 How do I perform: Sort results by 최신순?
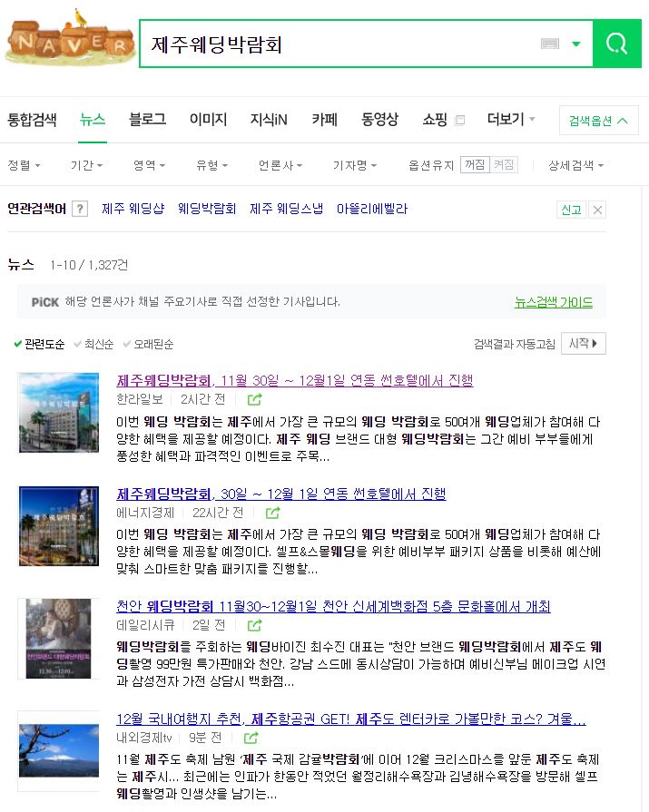pyautogui.click(x=93, y=344)
